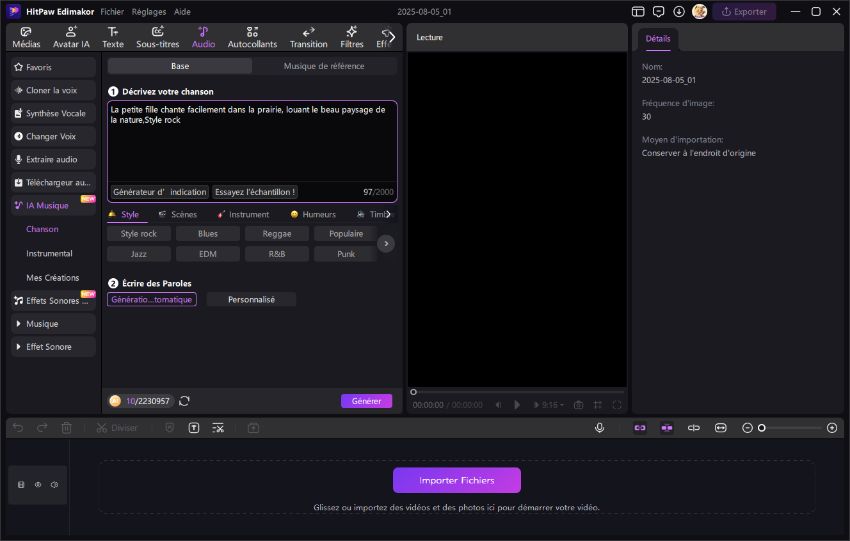The height and width of the screenshot is (541, 850).
Task: Select Instrumental under IA Musique
Action: pyautogui.click(x=49, y=254)
